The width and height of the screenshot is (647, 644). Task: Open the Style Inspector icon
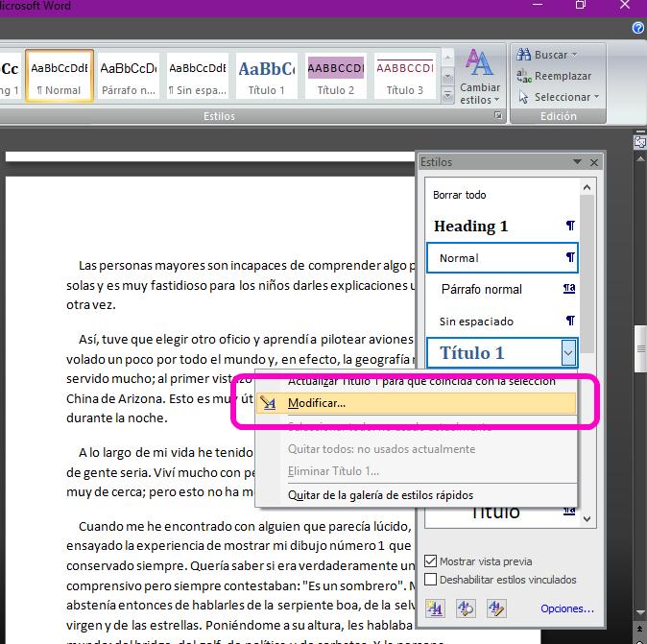click(x=466, y=608)
